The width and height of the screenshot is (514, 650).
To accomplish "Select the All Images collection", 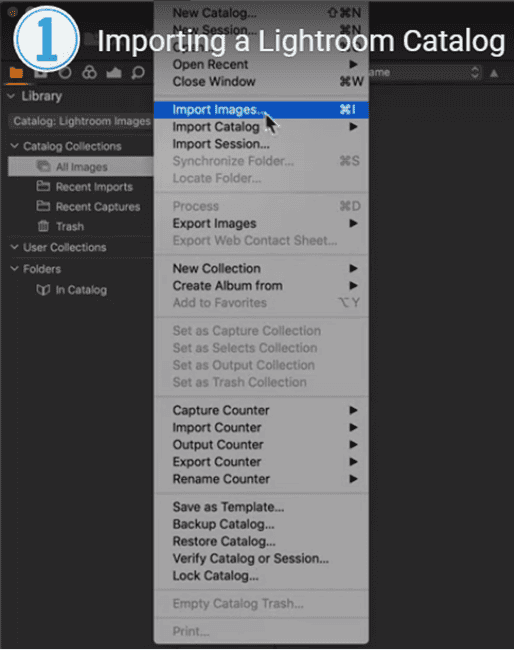I will [81, 167].
